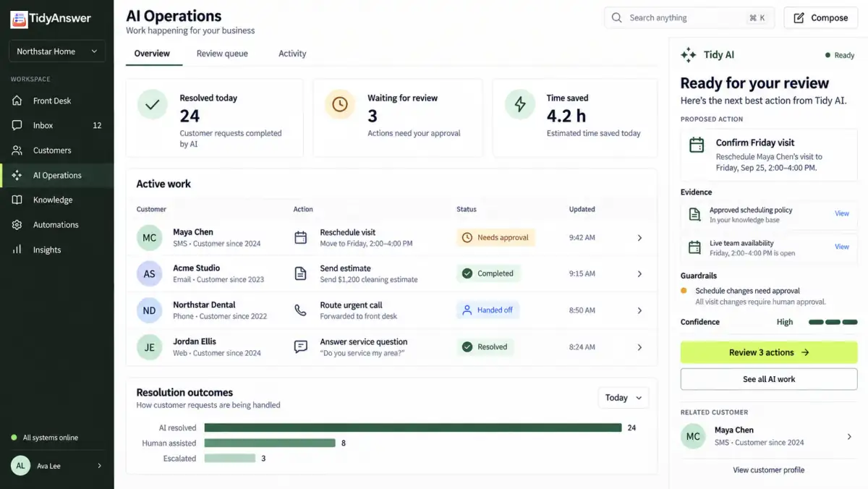Click the ND avatar for Northstar Dental

coord(149,310)
